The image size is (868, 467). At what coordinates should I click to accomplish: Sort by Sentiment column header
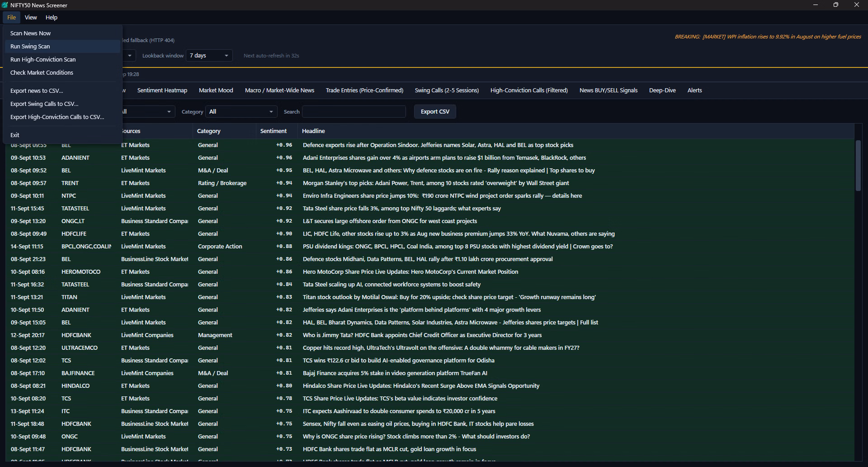point(277,131)
